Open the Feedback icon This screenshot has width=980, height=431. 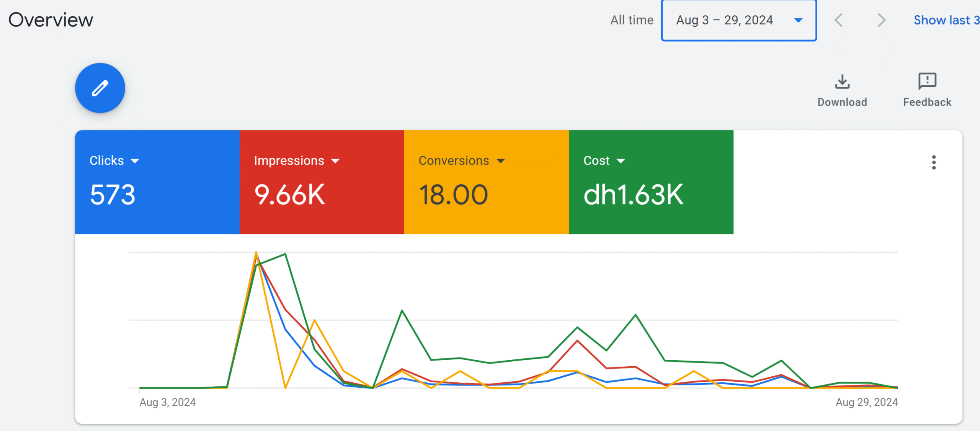coord(927,82)
